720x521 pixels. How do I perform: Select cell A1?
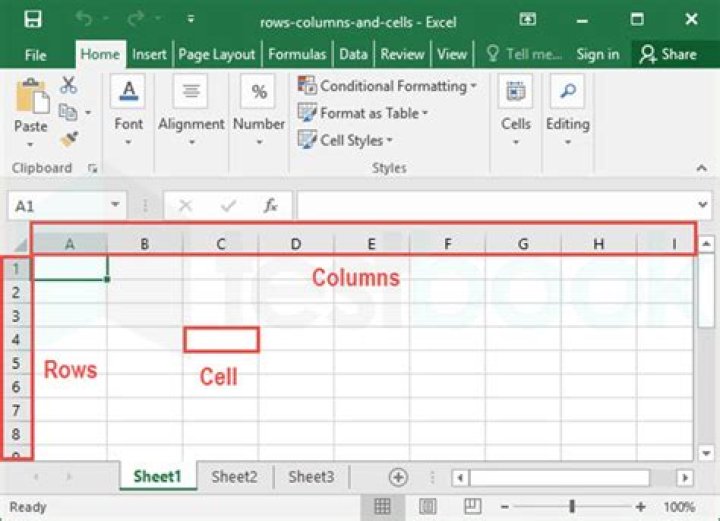pos(70,268)
